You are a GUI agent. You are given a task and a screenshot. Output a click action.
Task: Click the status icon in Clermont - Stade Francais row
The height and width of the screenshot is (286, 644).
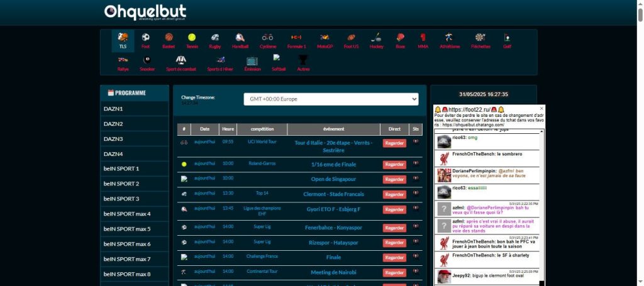click(416, 193)
